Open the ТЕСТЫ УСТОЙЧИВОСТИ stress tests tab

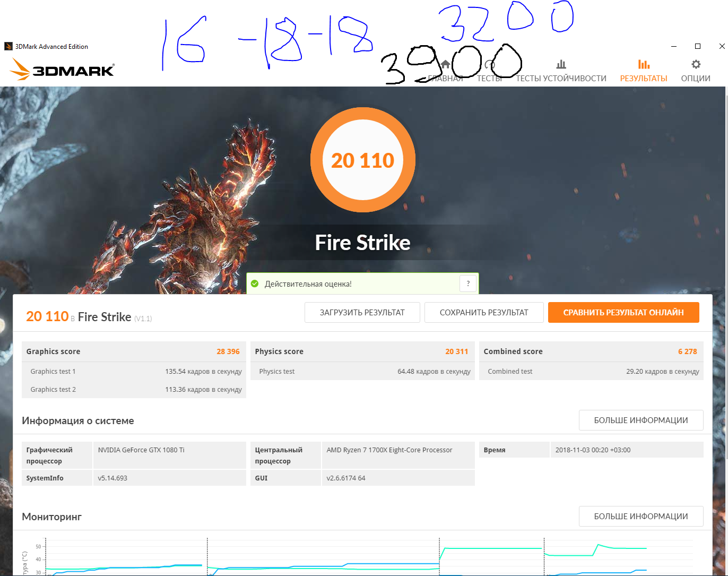pos(561,71)
